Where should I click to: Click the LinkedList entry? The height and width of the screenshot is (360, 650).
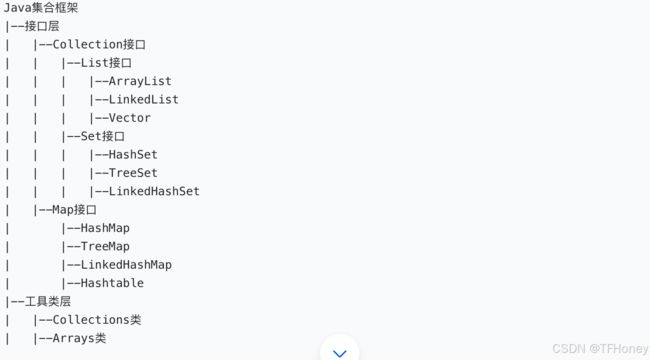click(143, 100)
